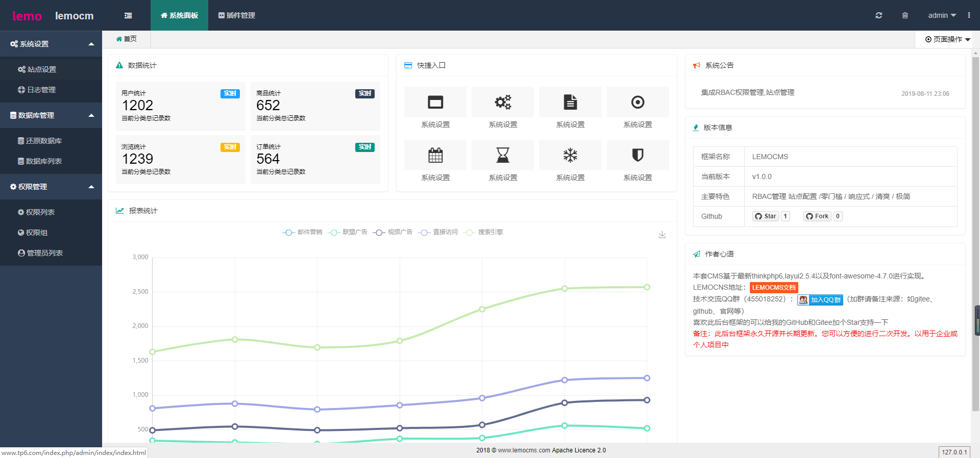Open the admin user dropdown
The image size is (980, 458).
(942, 15)
